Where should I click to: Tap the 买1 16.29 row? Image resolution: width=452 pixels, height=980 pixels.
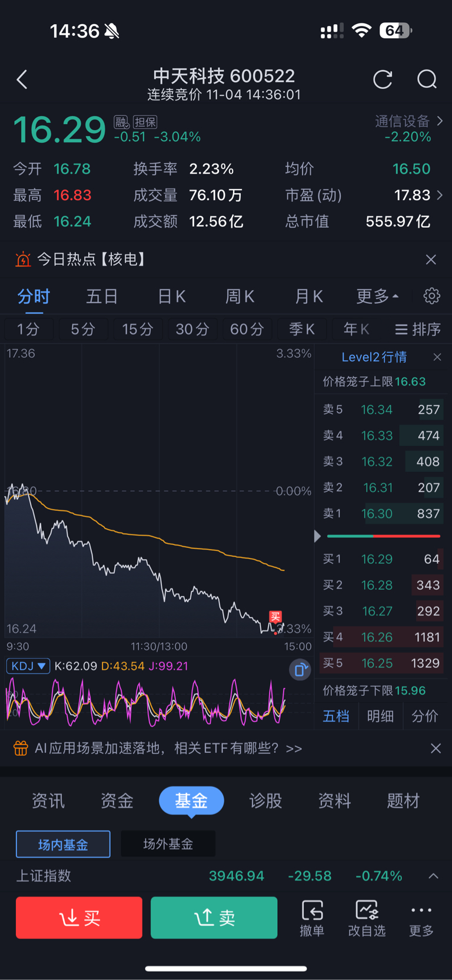381,559
